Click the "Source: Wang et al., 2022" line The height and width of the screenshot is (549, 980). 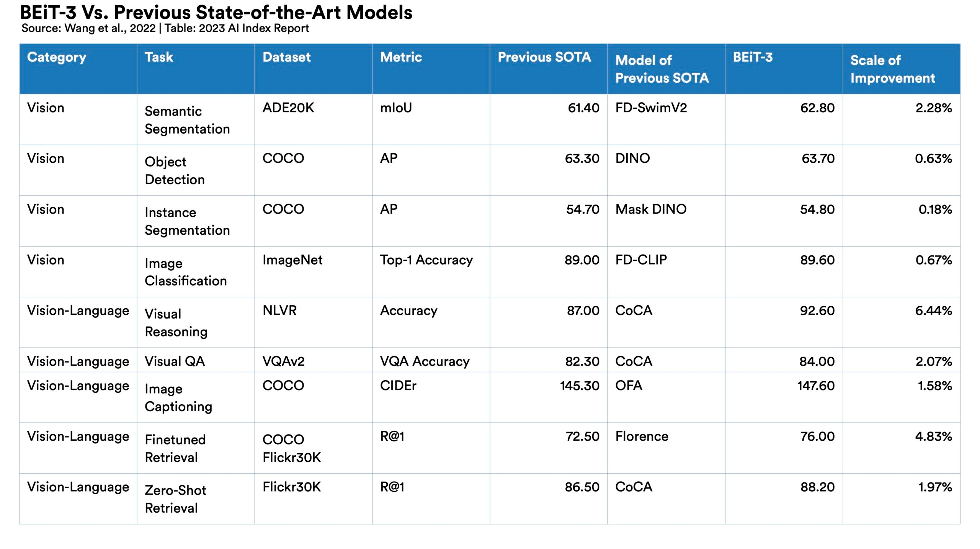tap(88, 28)
